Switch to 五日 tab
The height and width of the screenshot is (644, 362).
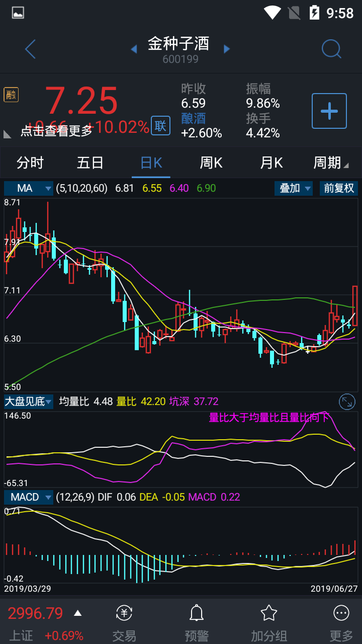90,163
